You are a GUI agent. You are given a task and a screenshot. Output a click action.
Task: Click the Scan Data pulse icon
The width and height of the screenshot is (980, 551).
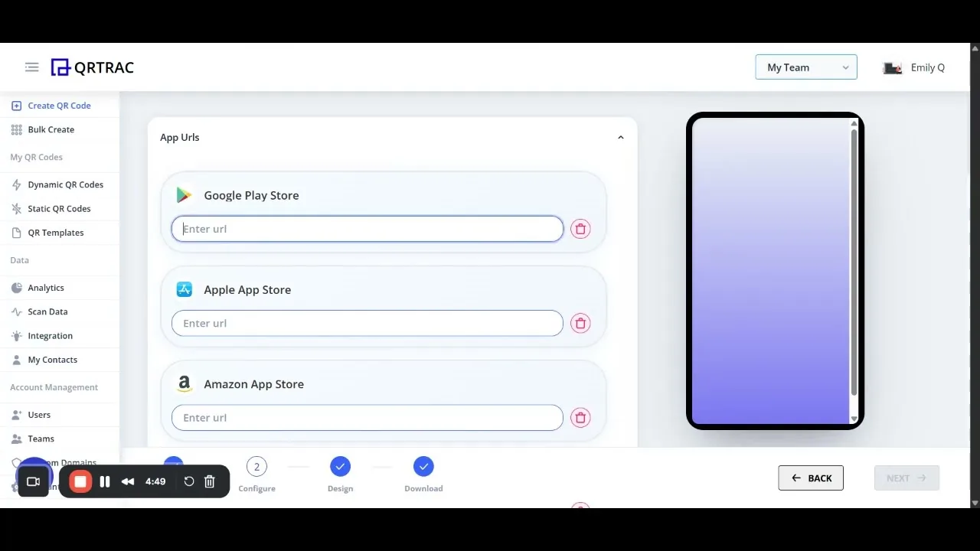point(16,311)
